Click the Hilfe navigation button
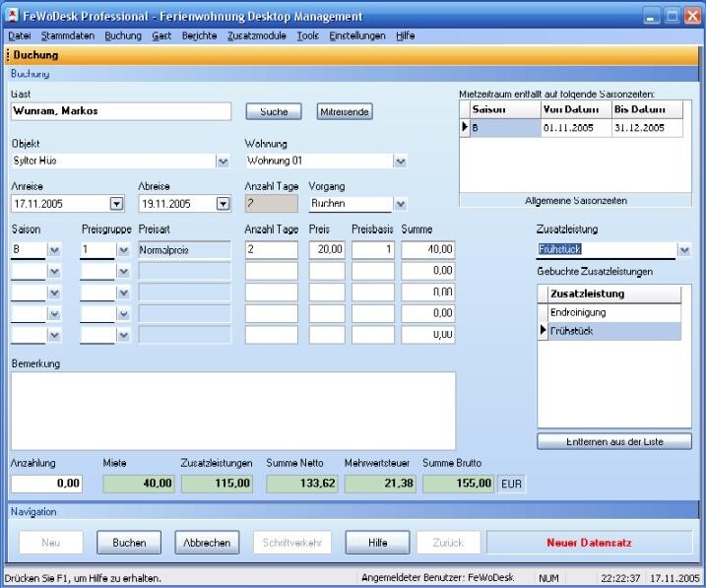The image size is (706, 588). pos(378,543)
